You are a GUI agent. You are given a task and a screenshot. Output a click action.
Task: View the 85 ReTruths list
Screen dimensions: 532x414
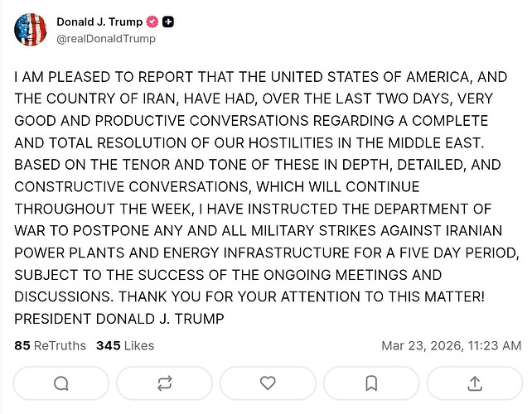(50, 345)
